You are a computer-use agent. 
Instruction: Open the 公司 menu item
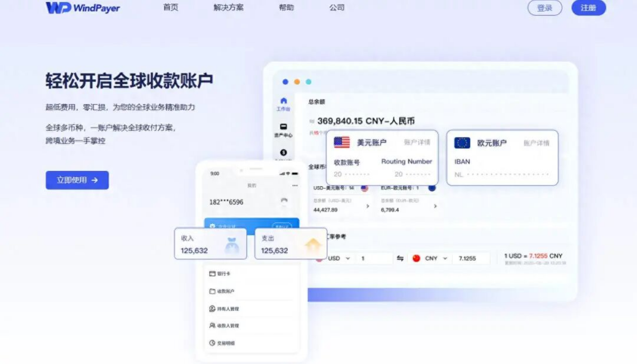[x=337, y=7]
